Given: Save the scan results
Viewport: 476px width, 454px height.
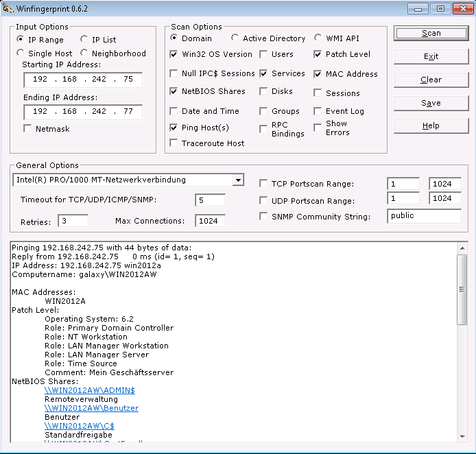Looking at the screenshot, I should (x=431, y=103).
